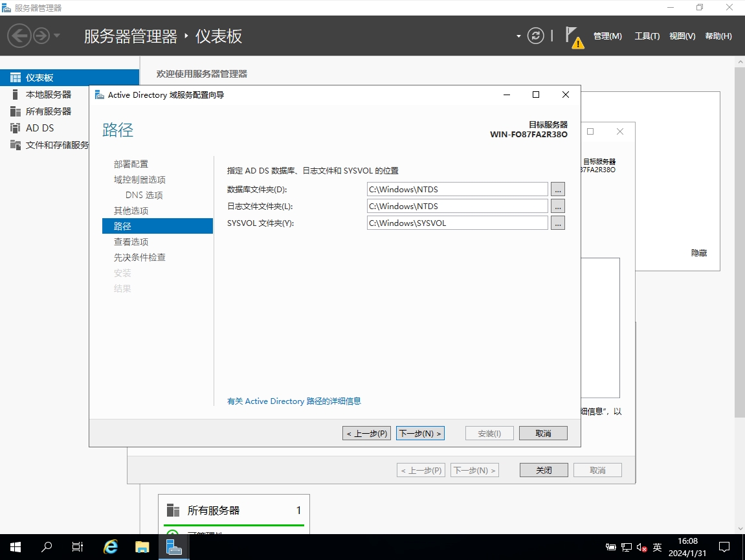
Task: Go to 查看选项 wizard step
Action: pyautogui.click(x=131, y=241)
